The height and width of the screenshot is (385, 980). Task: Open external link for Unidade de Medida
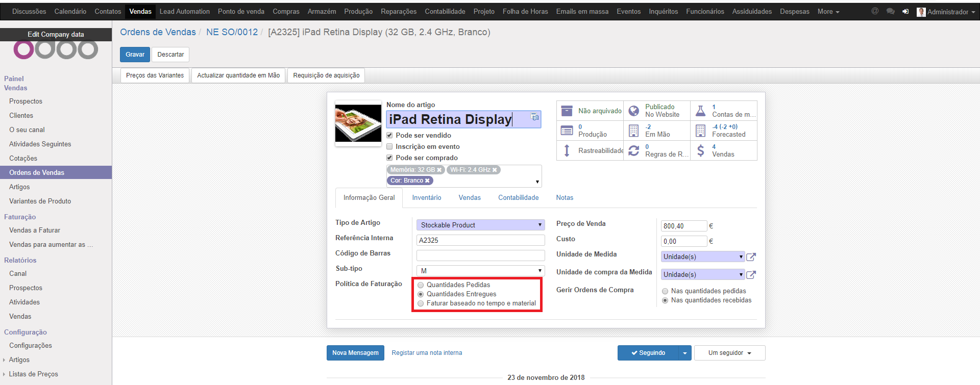point(751,257)
